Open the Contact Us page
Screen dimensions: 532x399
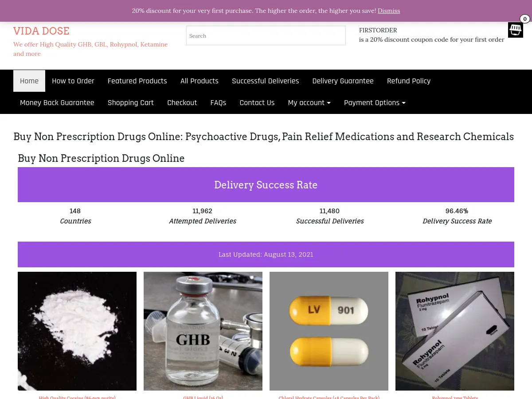(257, 102)
